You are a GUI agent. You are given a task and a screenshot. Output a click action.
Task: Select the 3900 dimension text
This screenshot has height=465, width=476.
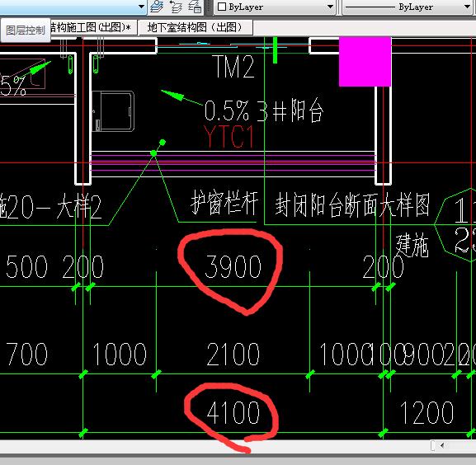(233, 266)
